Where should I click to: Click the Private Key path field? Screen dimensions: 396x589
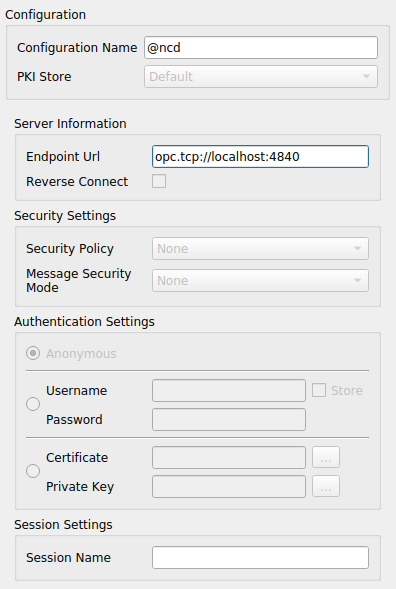pyautogui.click(x=229, y=486)
